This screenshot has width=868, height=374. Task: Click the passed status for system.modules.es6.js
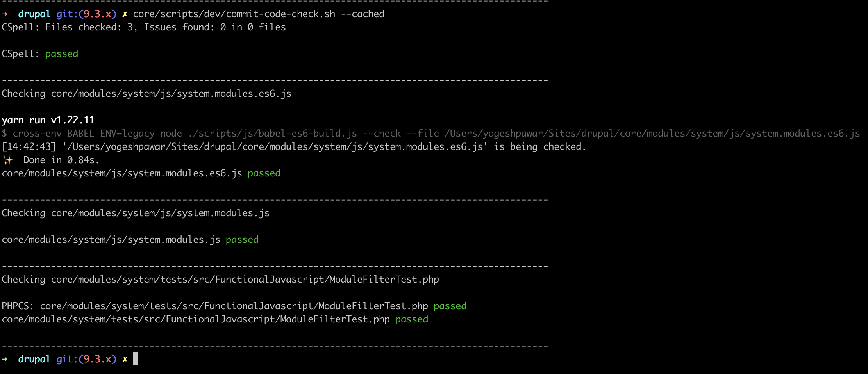264,173
